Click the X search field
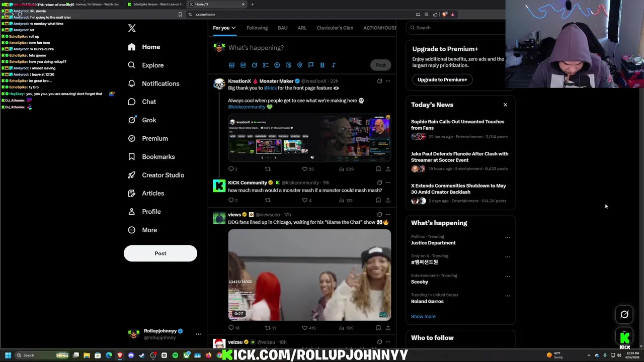 pos(457,28)
